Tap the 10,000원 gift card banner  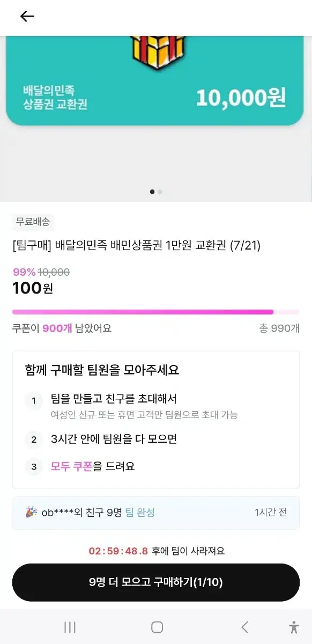point(155,81)
